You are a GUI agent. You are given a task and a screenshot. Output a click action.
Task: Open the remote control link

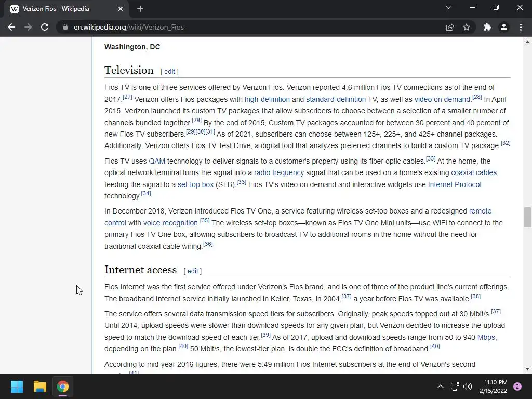[480, 211]
